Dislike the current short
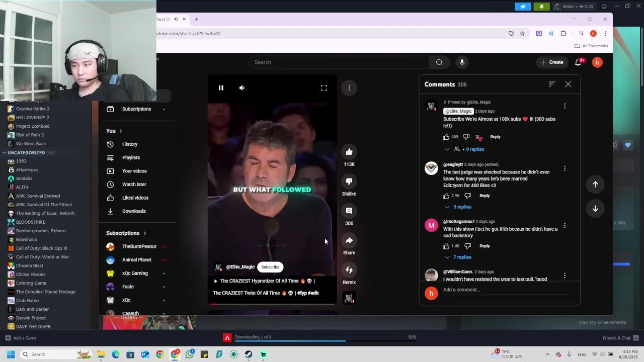 [349, 182]
